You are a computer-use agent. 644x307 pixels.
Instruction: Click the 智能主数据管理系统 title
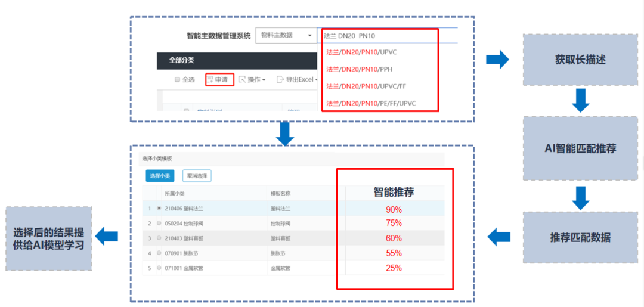(218, 36)
